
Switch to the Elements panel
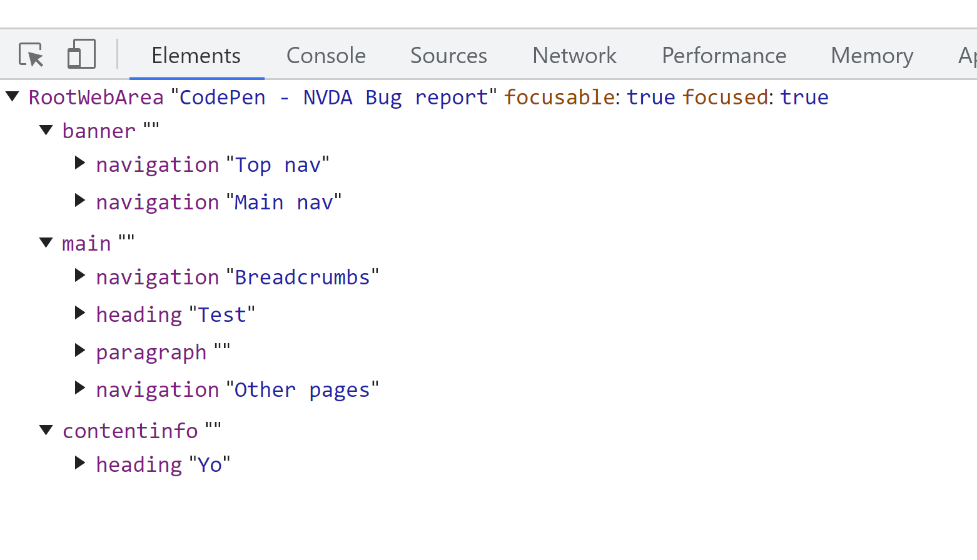pos(196,55)
